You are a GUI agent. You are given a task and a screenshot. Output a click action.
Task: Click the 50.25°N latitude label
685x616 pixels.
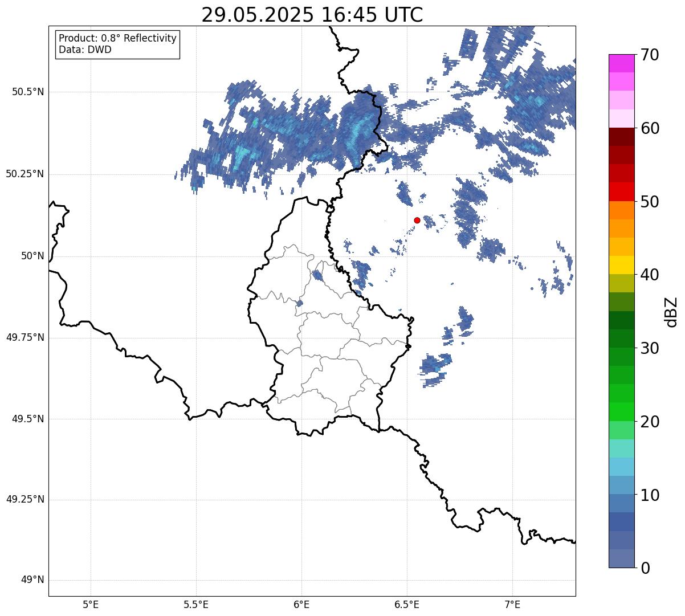tap(25, 174)
